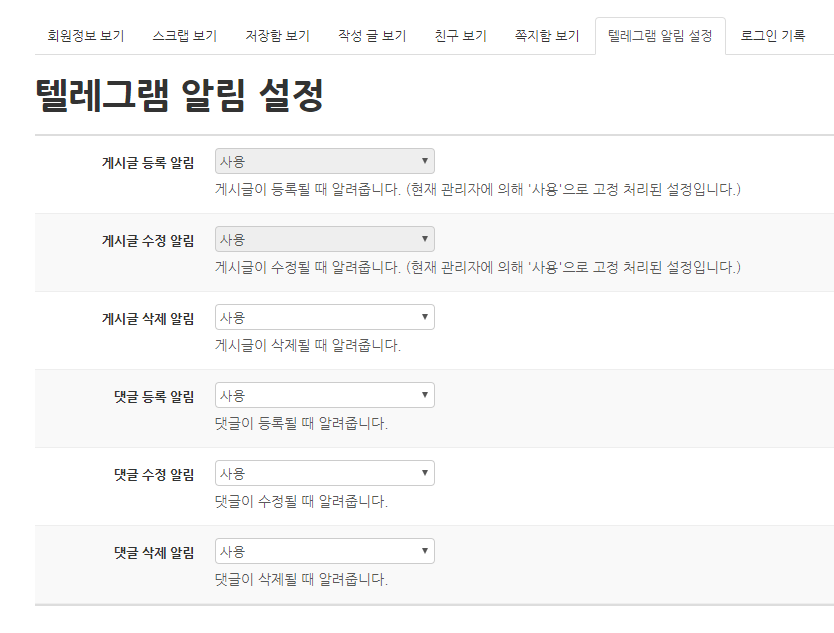
Task: Open the 게시글 등록 알림 dropdown
Action: 324,161
